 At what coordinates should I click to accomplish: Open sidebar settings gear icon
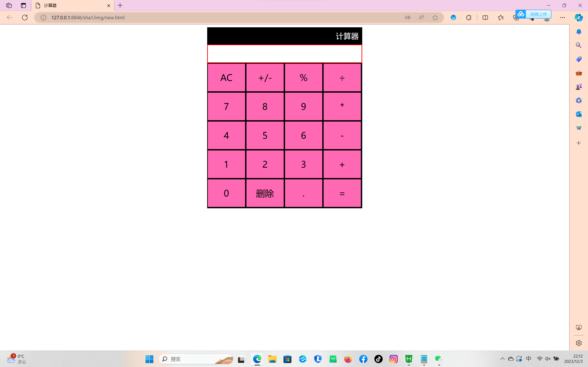click(x=579, y=343)
